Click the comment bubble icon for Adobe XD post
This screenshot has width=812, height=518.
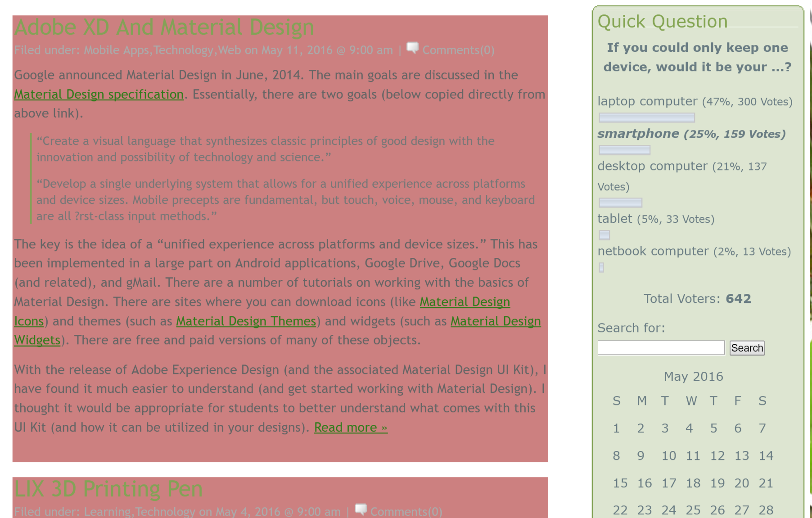coord(412,48)
